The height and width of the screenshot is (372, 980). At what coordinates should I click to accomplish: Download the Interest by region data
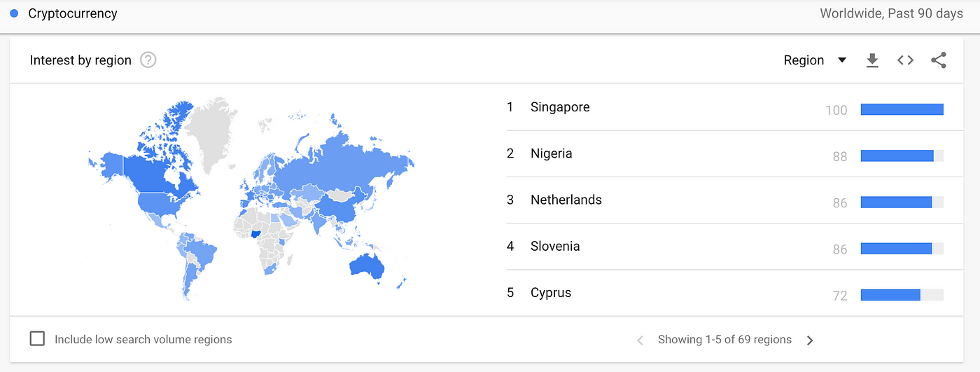(871, 61)
